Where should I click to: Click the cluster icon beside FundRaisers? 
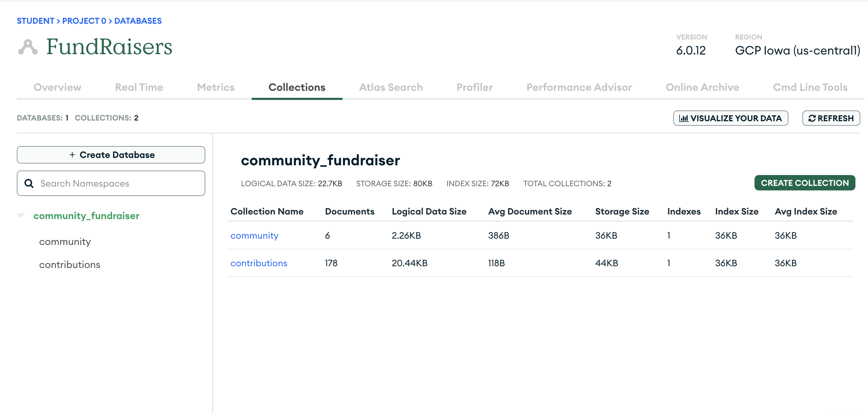click(x=28, y=47)
